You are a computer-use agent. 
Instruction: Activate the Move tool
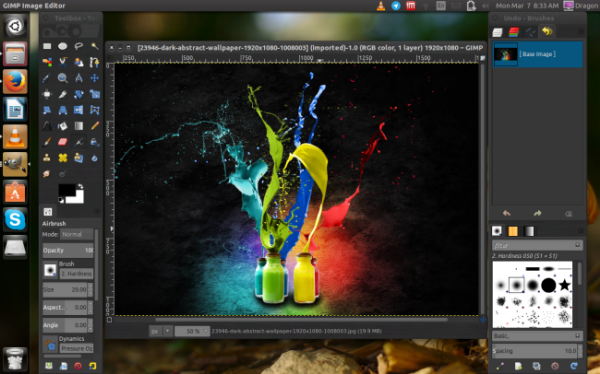coord(95,78)
